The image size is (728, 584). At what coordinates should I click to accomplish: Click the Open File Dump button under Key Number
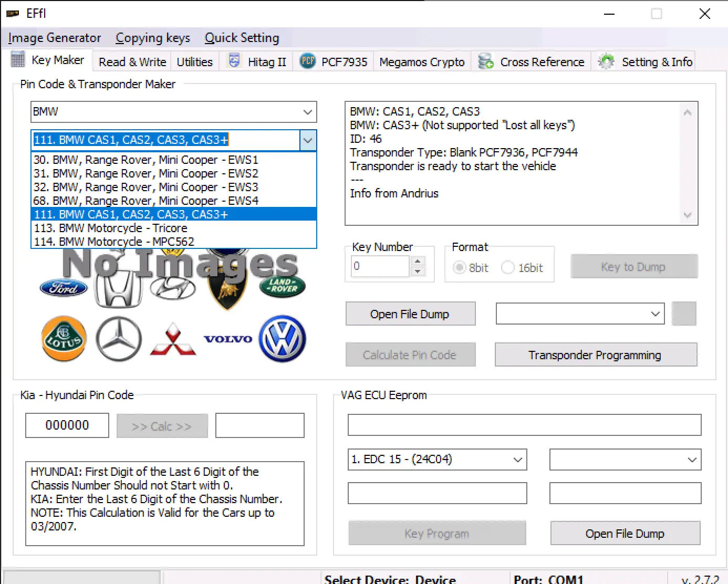410,314
